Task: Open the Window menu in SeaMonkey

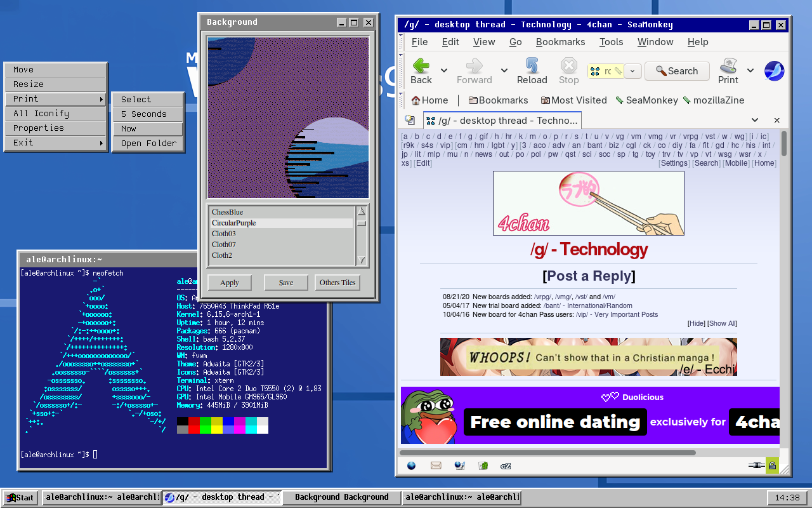Action: pyautogui.click(x=655, y=42)
